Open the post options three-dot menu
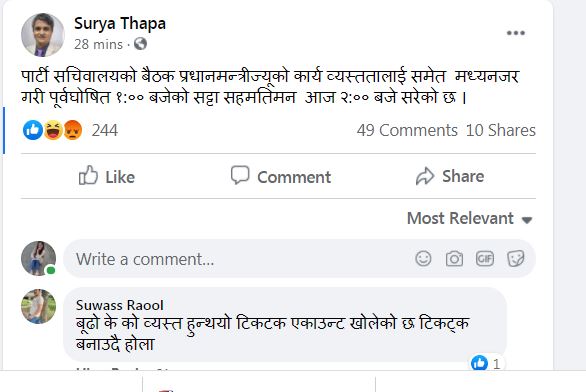This screenshot has width=586, height=392. click(x=516, y=33)
